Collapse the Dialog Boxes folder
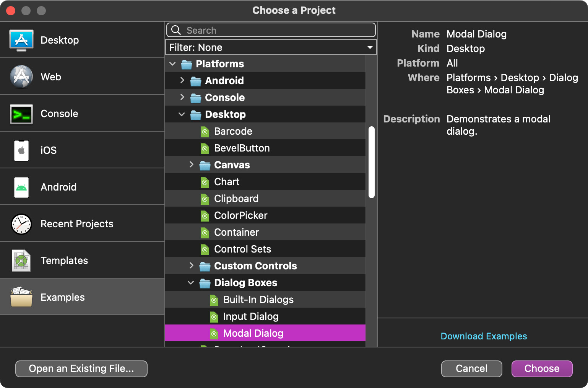The height and width of the screenshot is (388, 588). [x=191, y=283]
